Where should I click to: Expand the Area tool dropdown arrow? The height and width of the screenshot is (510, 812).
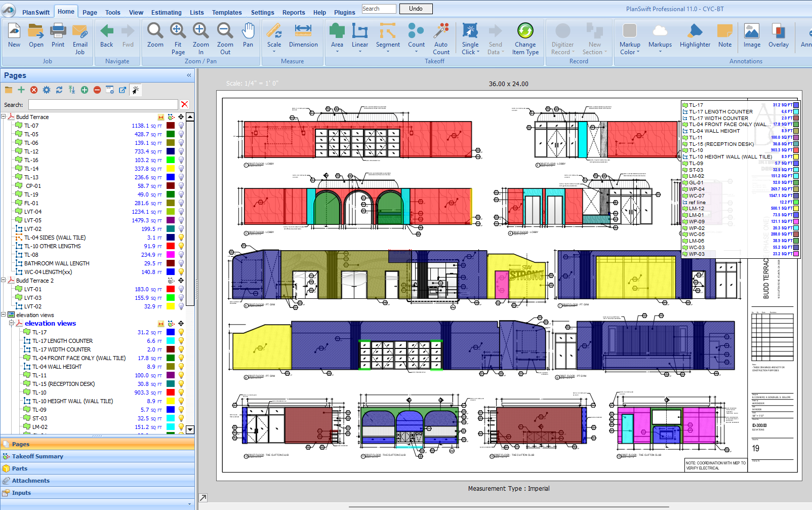click(x=337, y=51)
